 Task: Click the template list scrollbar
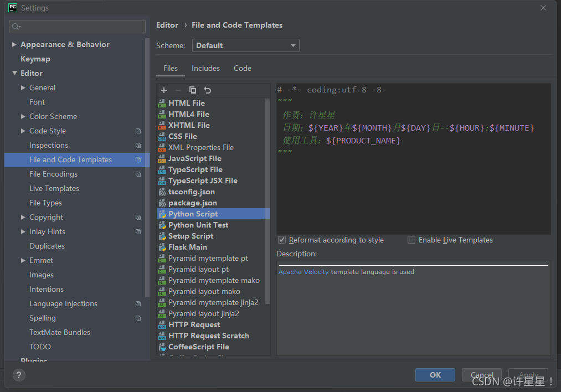267,202
